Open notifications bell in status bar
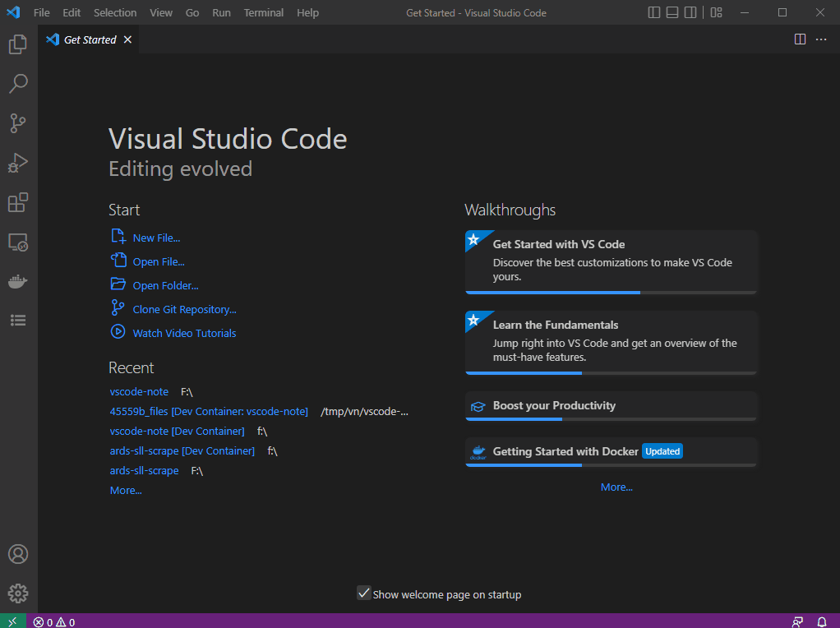 [822, 622]
